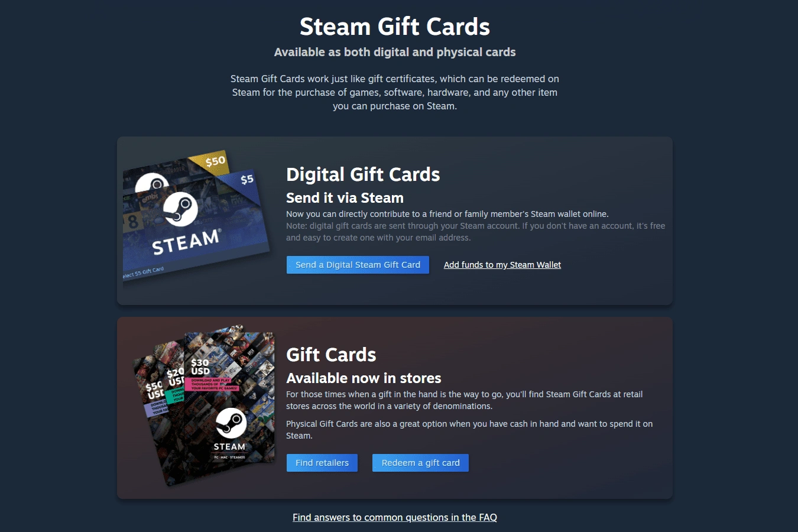798x532 pixels.
Task: Click the 'Select $5 Gift Card' text on the card
Action: [x=143, y=273]
